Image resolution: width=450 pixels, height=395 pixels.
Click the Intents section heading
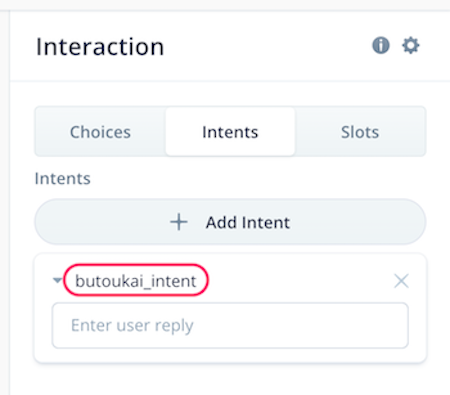pos(63,178)
